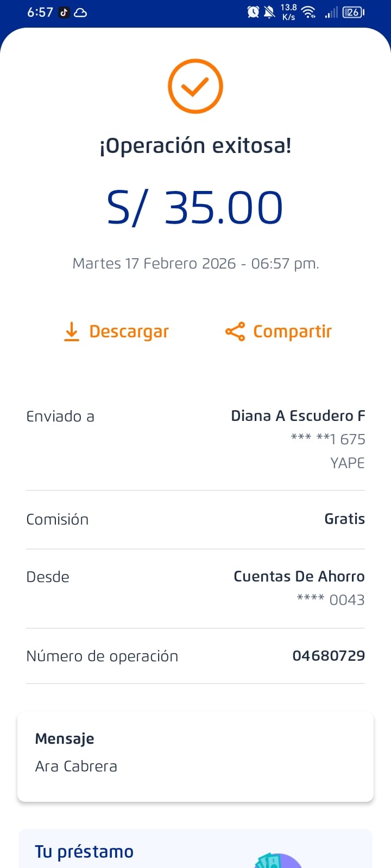This screenshot has height=868, width=391.
Task: Tap the Cuentas De Ahorro source account
Action: point(299,577)
